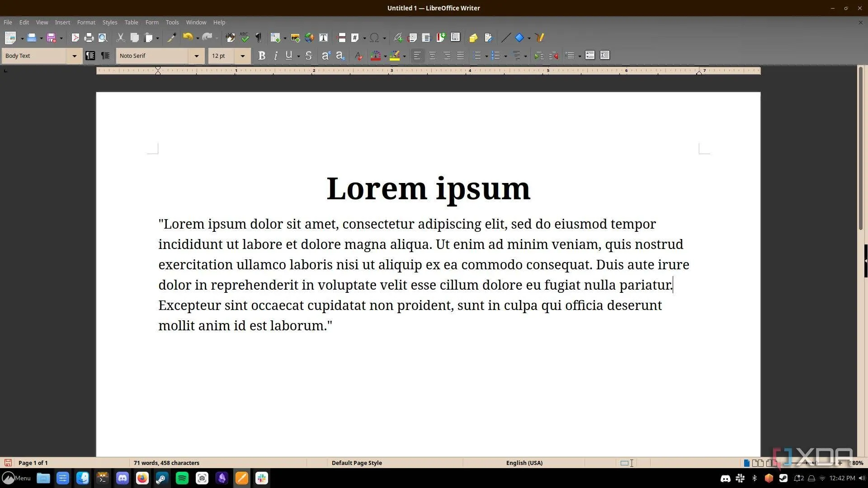Insert a chart with the Insert Chart icon
This screenshot has height=488, width=868.
point(309,38)
